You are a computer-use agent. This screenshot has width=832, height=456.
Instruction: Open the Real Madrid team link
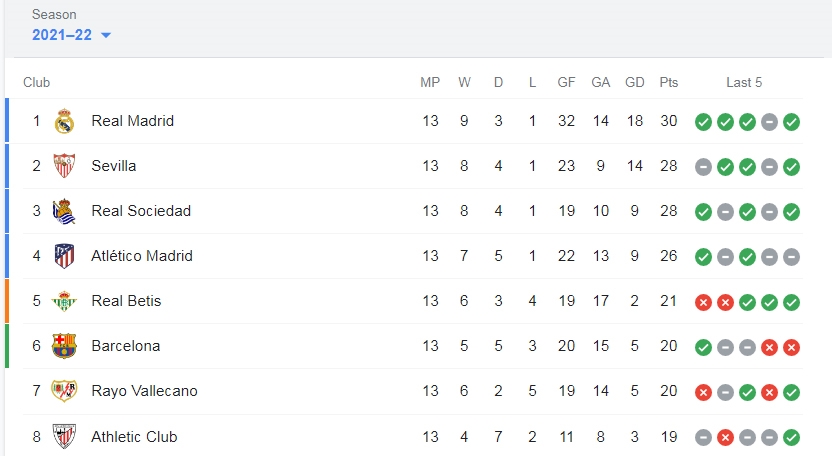(x=133, y=121)
